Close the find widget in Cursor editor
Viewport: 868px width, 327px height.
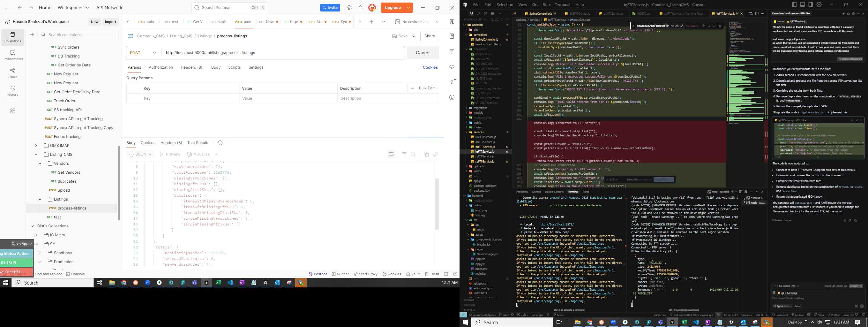tap(720, 26)
